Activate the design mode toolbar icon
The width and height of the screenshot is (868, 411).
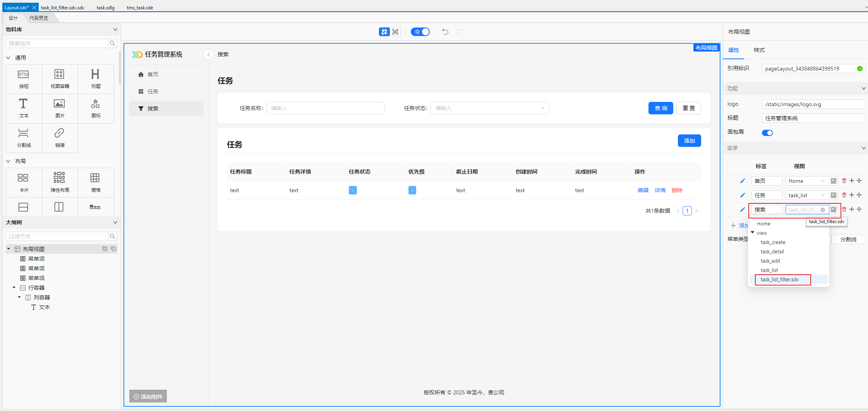tap(384, 32)
